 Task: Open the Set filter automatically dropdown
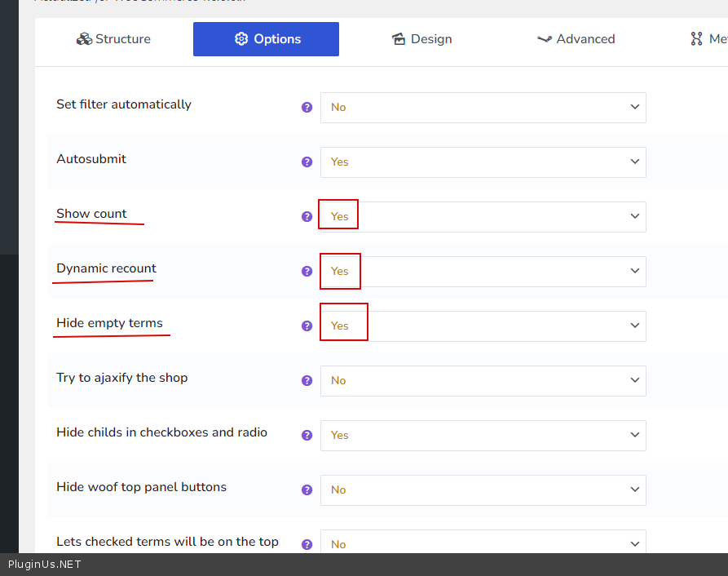[x=483, y=108]
